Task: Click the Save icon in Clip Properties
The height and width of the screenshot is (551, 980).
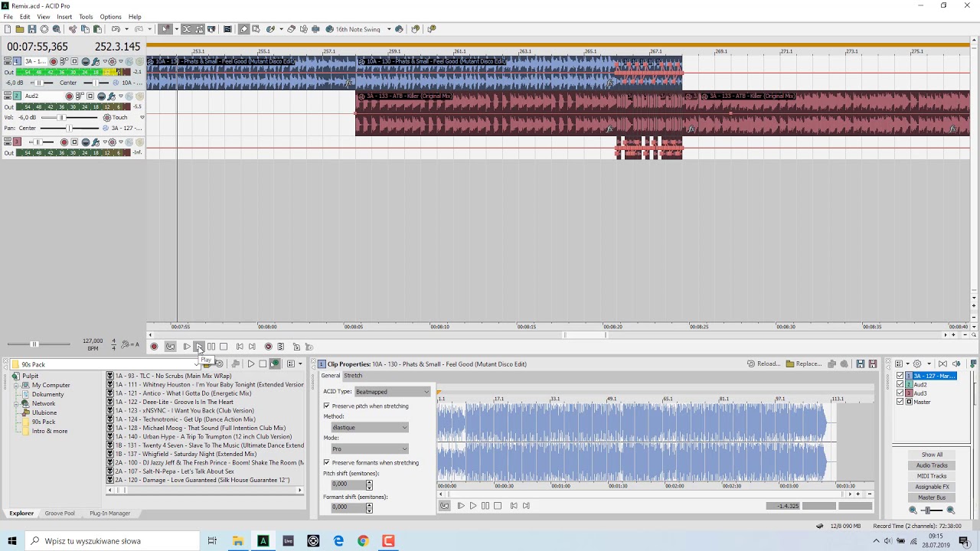Action: (x=861, y=364)
